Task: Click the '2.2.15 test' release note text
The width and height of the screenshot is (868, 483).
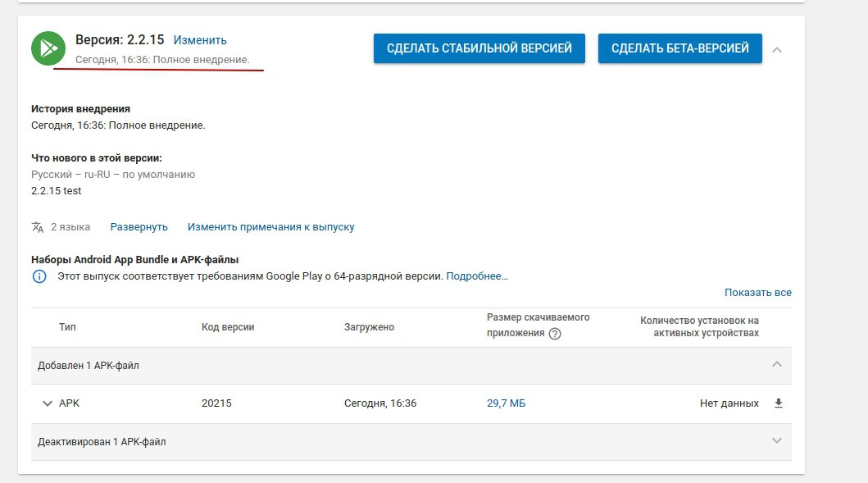Action: coord(56,190)
